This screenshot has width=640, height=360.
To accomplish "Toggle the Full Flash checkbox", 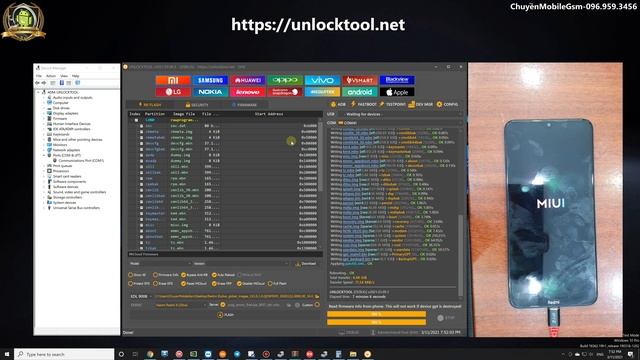I will coord(270,283).
